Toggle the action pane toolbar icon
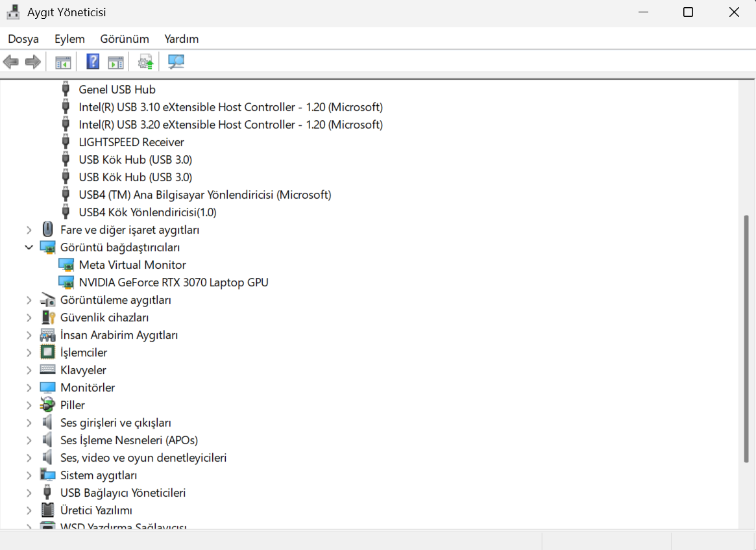Viewport: 756px width, 550px height. click(116, 62)
